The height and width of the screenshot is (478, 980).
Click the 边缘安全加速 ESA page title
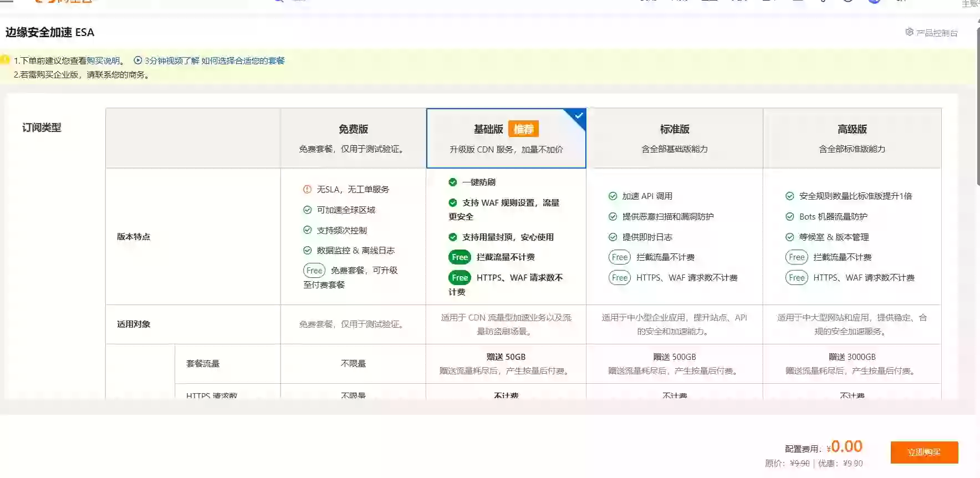pos(50,32)
